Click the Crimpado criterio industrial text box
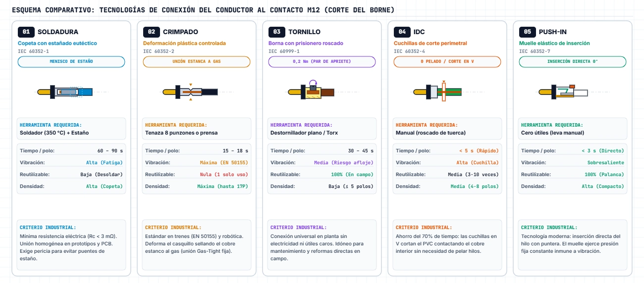This screenshot has height=283, width=644. click(x=197, y=245)
